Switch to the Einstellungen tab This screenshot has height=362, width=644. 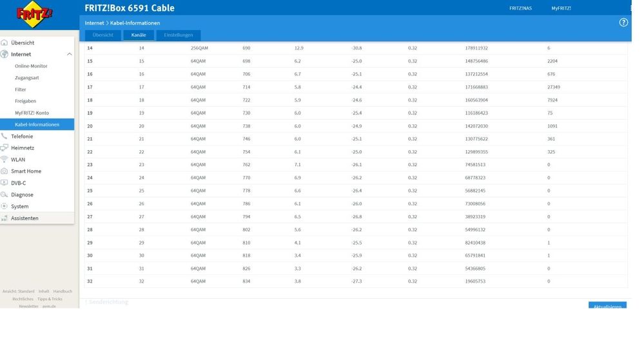coord(179,35)
